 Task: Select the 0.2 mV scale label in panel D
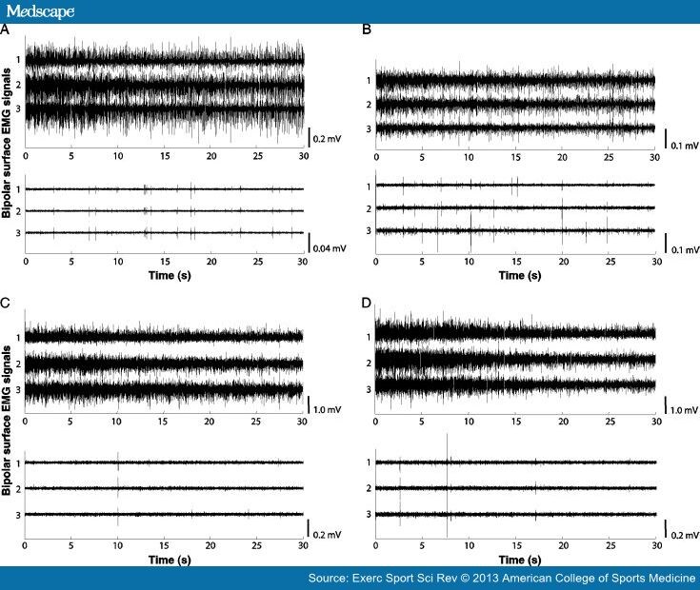[x=686, y=535]
